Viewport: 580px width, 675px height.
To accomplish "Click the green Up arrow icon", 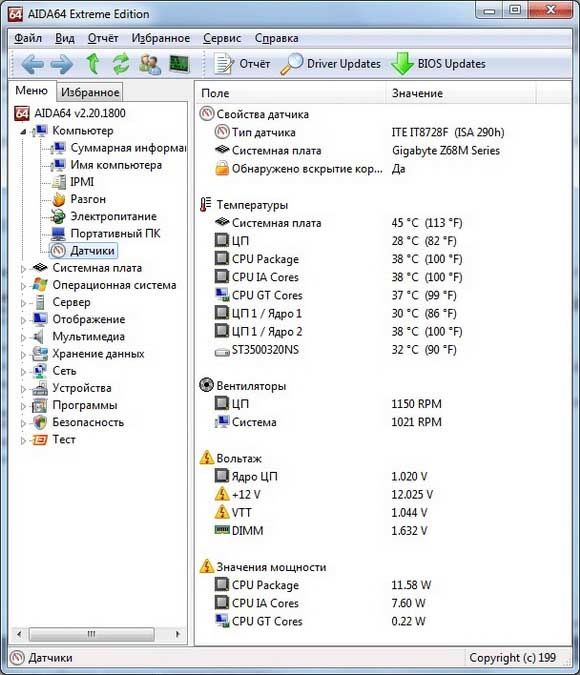I will click(x=93, y=64).
